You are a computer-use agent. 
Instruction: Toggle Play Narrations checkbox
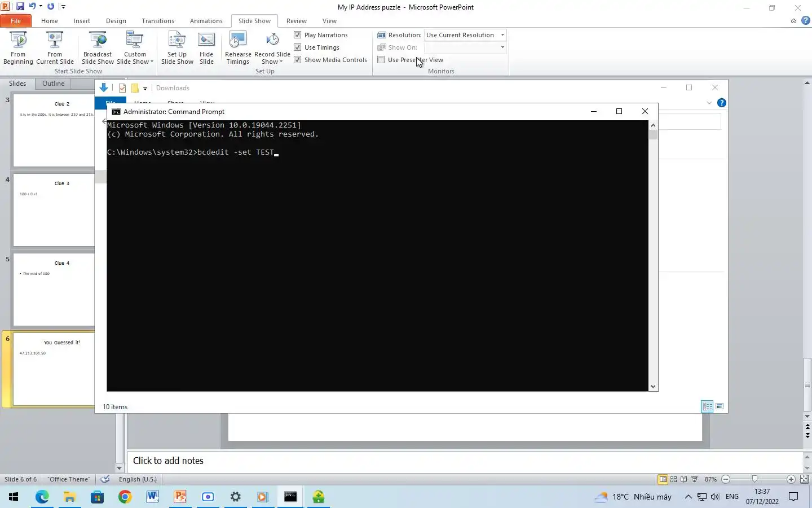[298, 35]
